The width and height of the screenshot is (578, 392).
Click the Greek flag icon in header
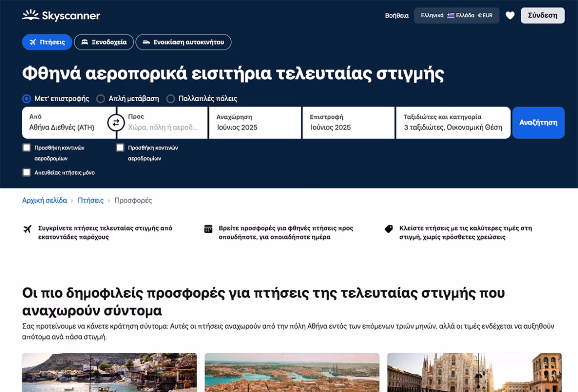[x=451, y=15]
